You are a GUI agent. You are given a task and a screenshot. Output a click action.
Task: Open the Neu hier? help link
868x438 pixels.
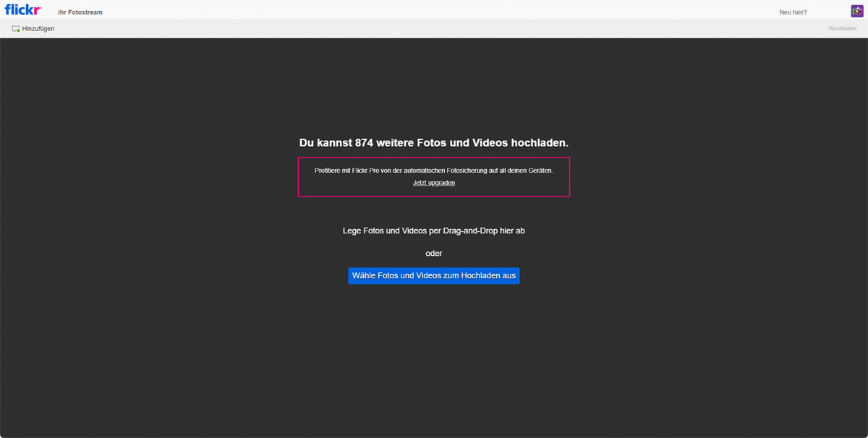(x=793, y=12)
